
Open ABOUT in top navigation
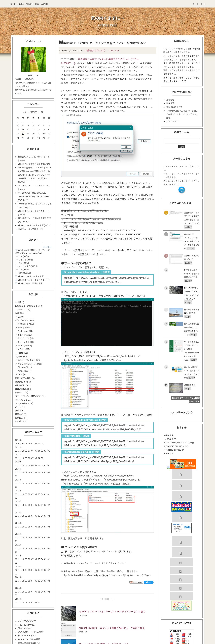[29, 4]
